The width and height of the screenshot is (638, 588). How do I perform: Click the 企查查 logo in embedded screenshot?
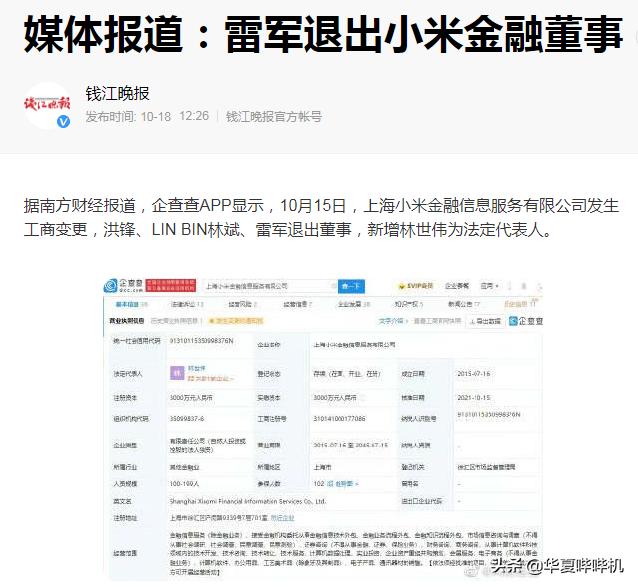pyautogui.click(x=123, y=286)
